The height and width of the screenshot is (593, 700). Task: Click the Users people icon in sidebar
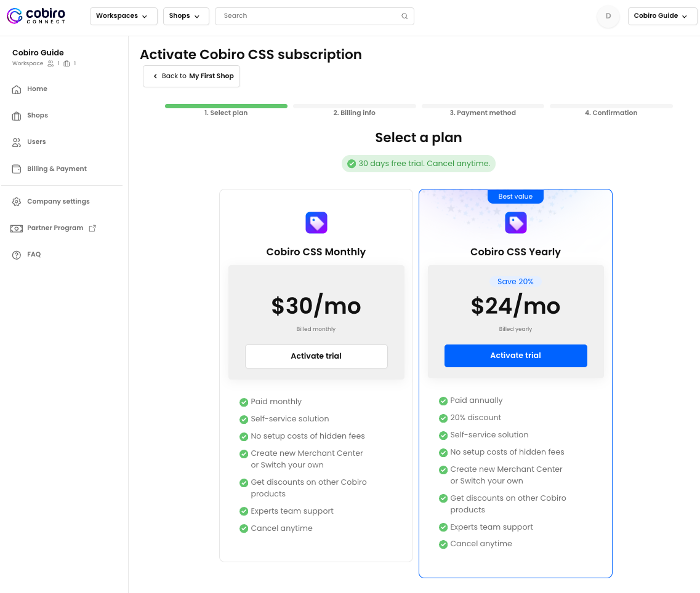pos(17,142)
